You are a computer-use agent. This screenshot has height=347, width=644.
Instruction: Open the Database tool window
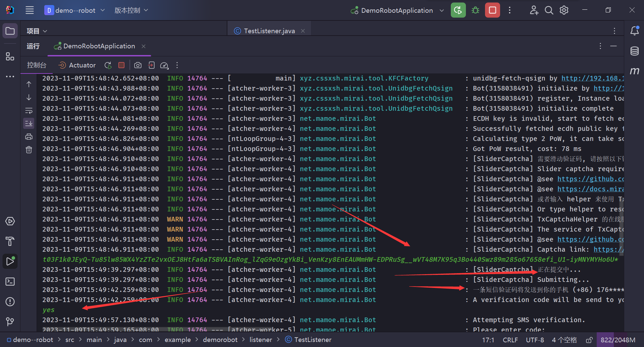coord(634,51)
